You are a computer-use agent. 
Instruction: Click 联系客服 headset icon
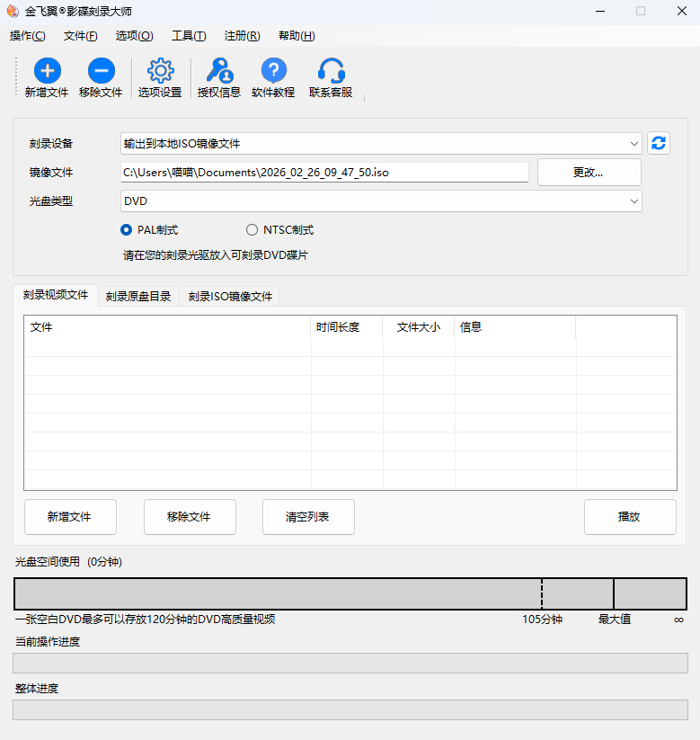click(331, 71)
